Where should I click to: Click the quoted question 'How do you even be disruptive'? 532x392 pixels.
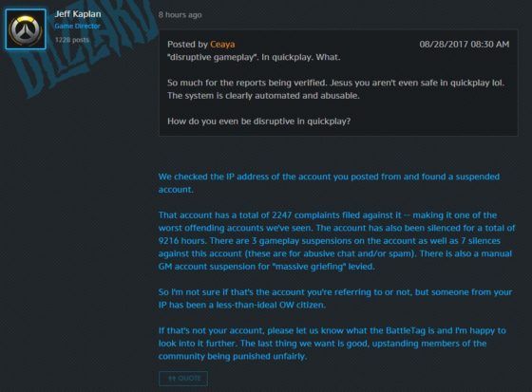pyautogui.click(x=258, y=121)
